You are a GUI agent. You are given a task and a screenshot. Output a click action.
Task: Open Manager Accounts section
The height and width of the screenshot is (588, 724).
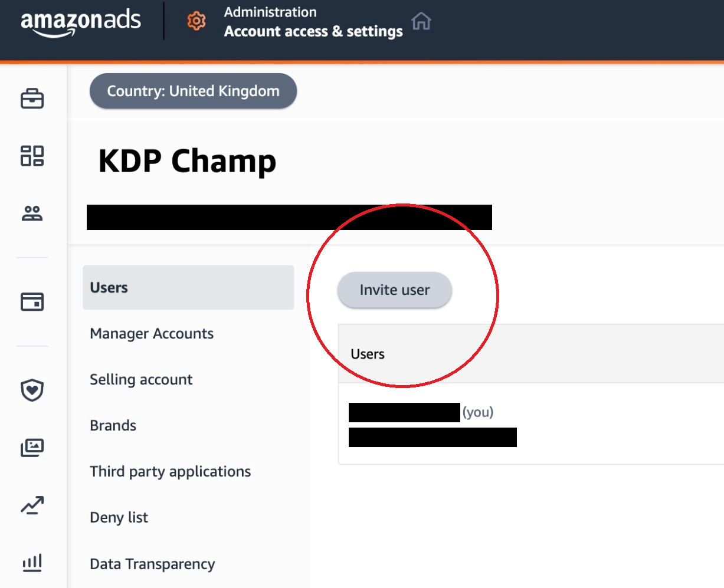coord(152,333)
